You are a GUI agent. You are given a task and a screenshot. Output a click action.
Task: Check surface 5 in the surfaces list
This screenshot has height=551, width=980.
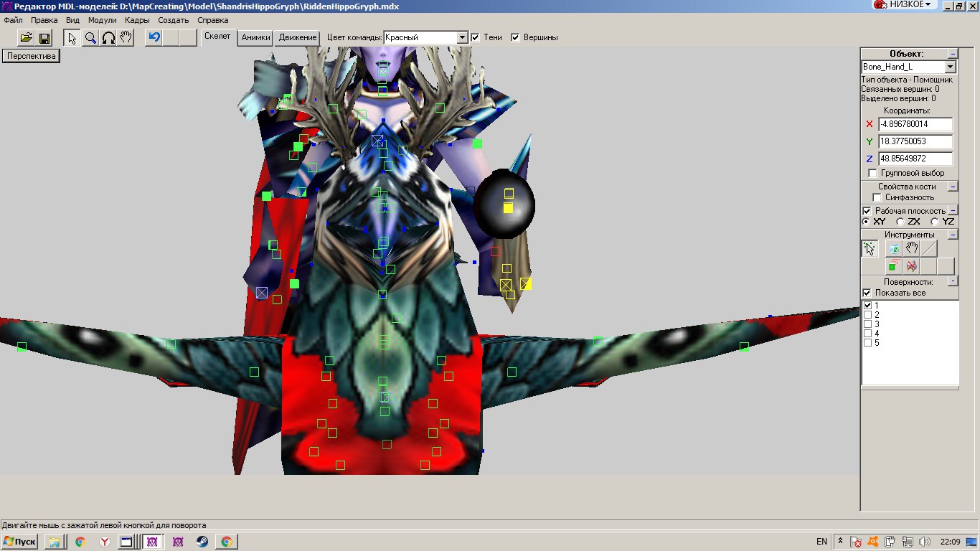tap(868, 343)
